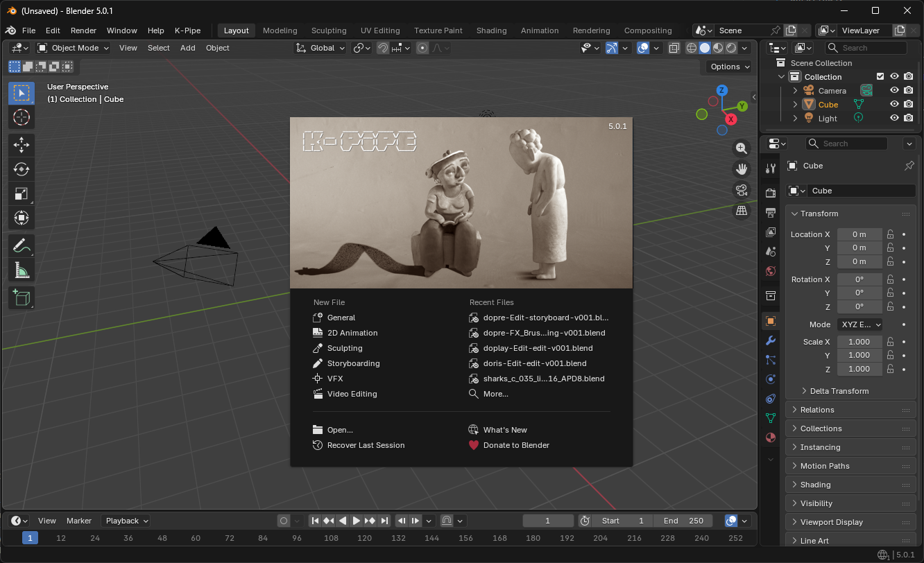The height and width of the screenshot is (563, 924).
Task: Select the Cursor tool
Action: (21, 117)
